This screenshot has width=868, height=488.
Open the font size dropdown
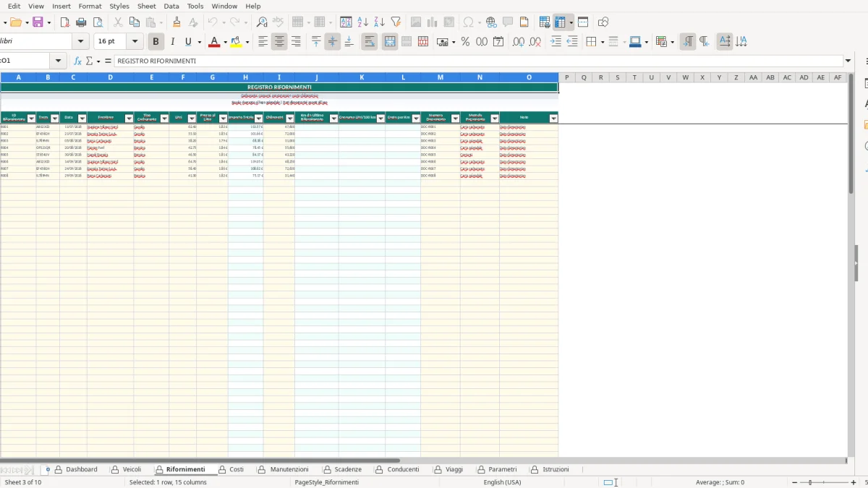(135, 42)
